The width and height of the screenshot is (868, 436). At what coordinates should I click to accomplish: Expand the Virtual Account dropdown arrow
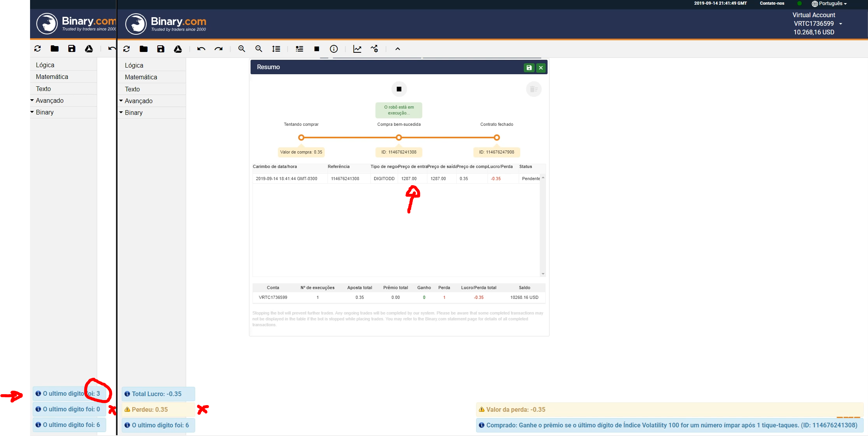click(841, 24)
